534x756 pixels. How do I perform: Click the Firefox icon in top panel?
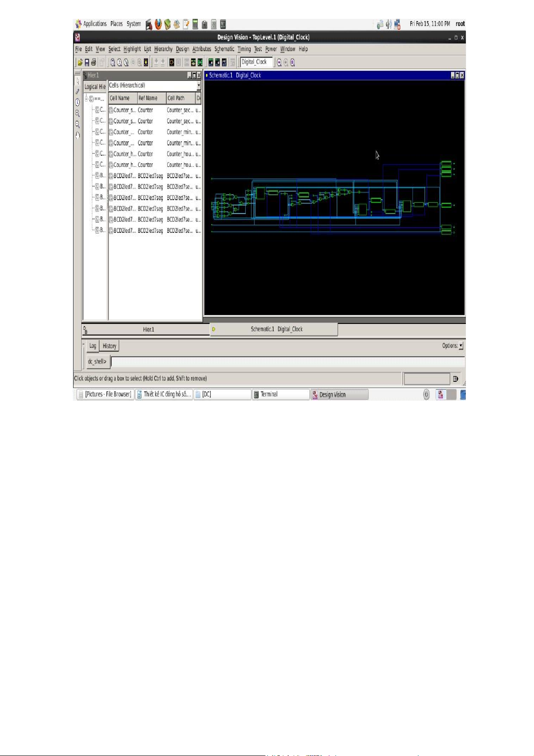(158, 24)
